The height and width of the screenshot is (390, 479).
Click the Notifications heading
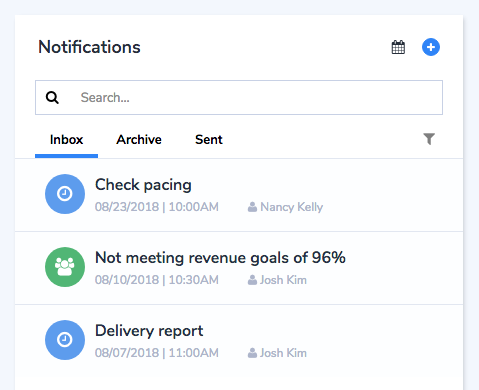coord(89,47)
